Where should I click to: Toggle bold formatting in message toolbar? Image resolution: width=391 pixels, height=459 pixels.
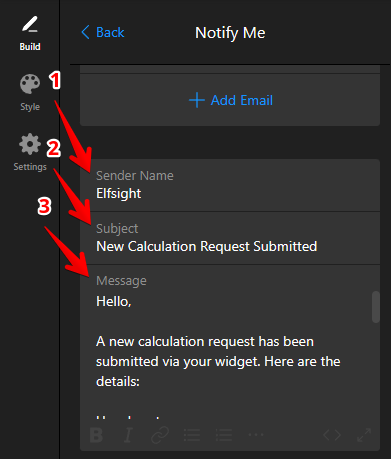pyautogui.click(x=96, y=435)
